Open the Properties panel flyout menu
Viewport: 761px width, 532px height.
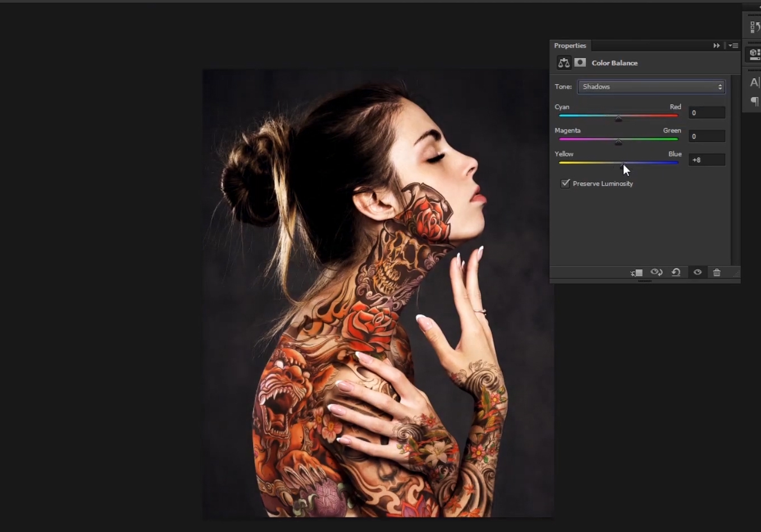(734, 45)
